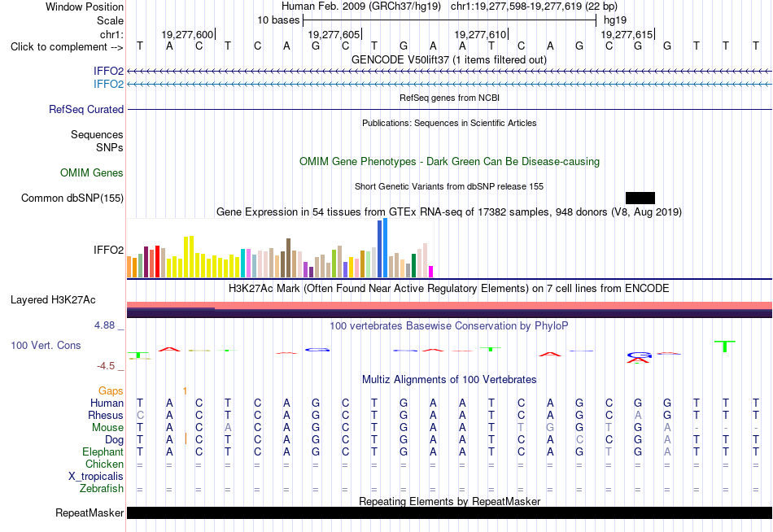Image resolution: width=773 pixels, height=532 pixels.
Task: Click the pink H3K27Ac signal band
Action: 449,305
